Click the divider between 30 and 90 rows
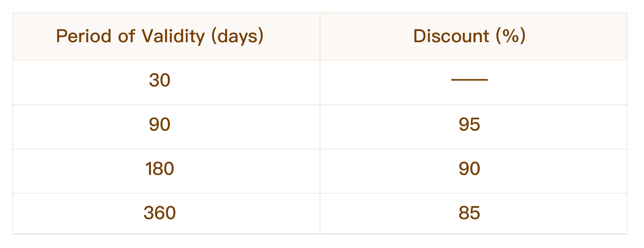644x248 pixels. point(320,105)
